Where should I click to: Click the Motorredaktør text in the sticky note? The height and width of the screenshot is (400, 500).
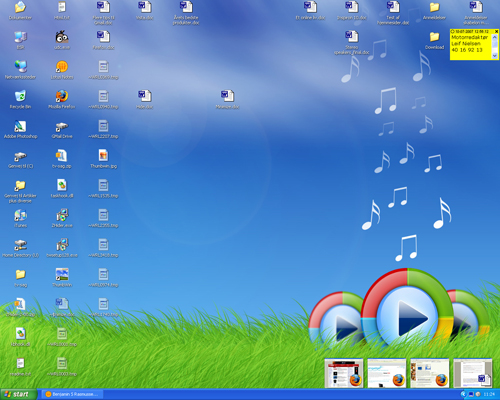pos(469,37)
